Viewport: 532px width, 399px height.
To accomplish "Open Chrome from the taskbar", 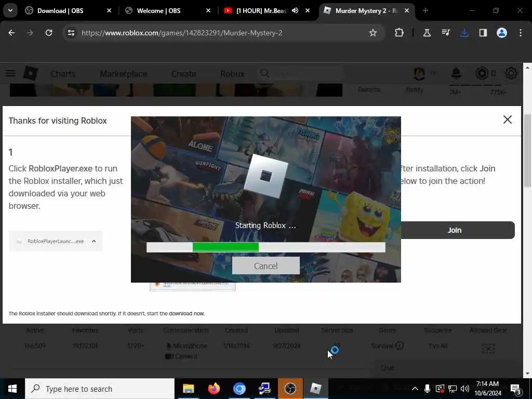I will [x=239, y=389].
